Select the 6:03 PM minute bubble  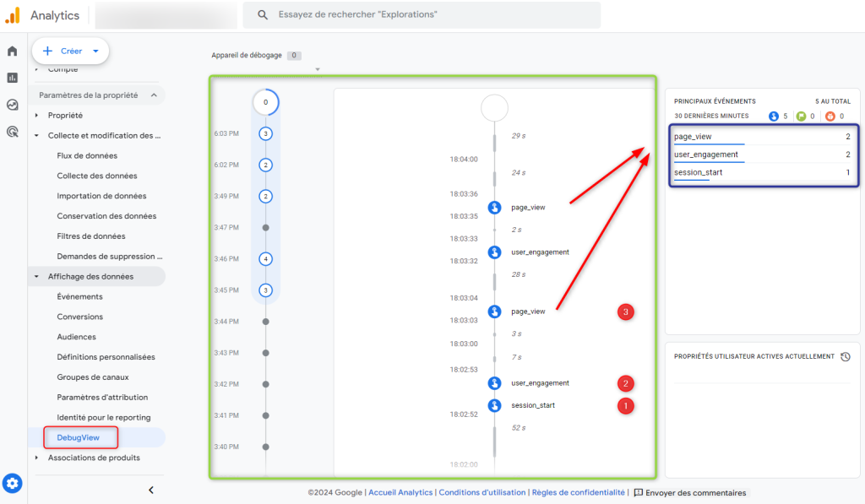[265, 133]
